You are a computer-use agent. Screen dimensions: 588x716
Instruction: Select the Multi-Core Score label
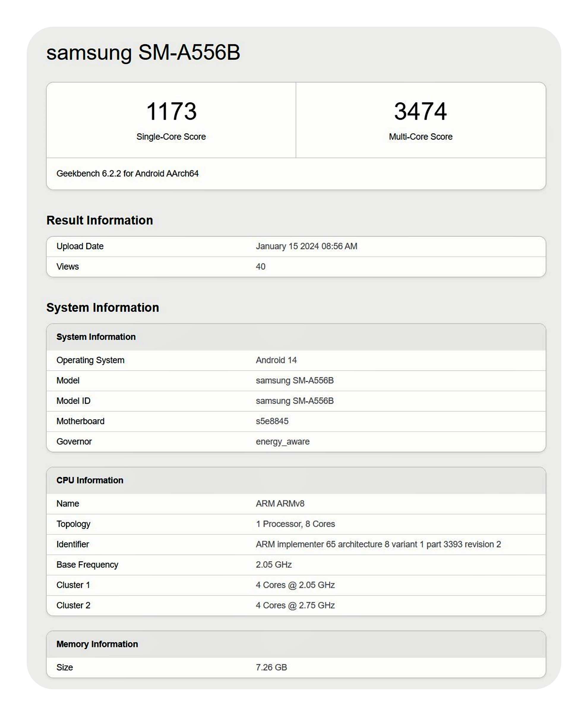click(420, 137)
